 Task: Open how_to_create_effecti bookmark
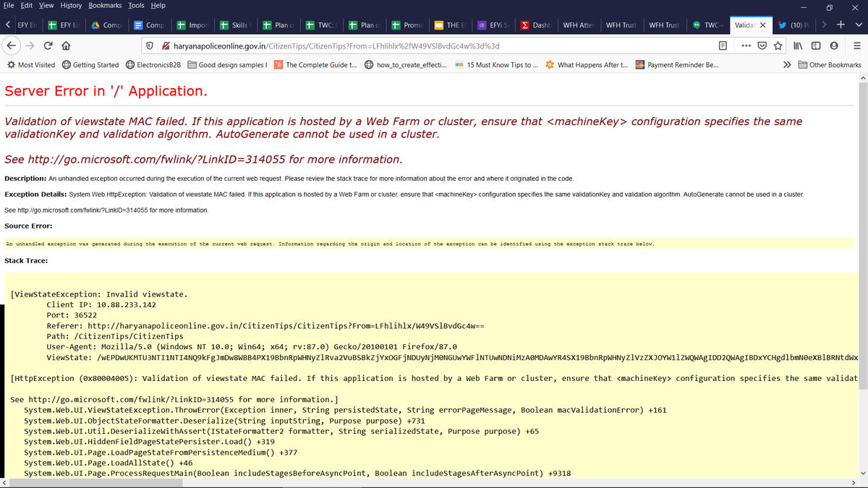click(x=405, y=64)
